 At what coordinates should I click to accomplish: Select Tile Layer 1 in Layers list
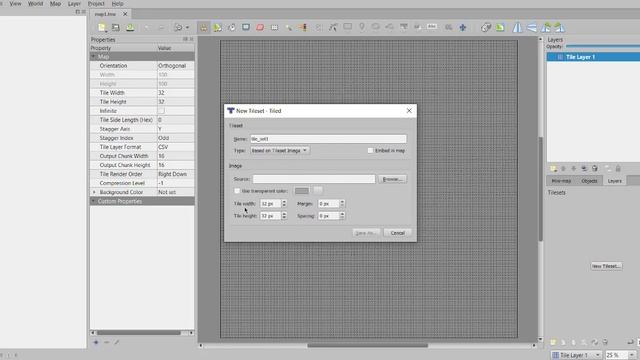tap(593, 57)
